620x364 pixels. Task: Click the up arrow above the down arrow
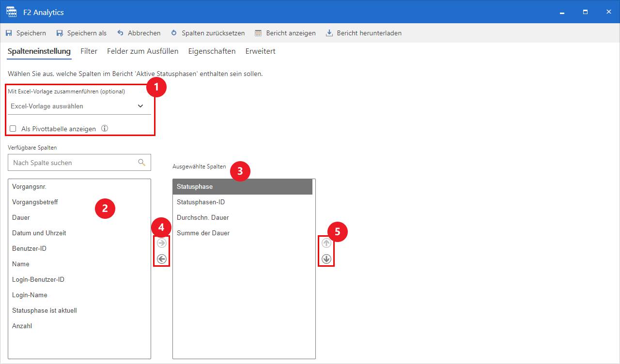[x=326, y=243]
